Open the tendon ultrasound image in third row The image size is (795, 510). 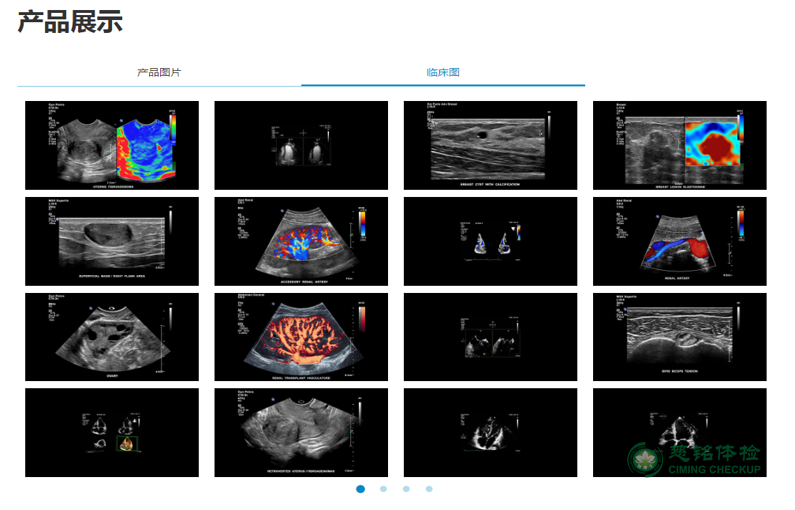click(679, 337)
